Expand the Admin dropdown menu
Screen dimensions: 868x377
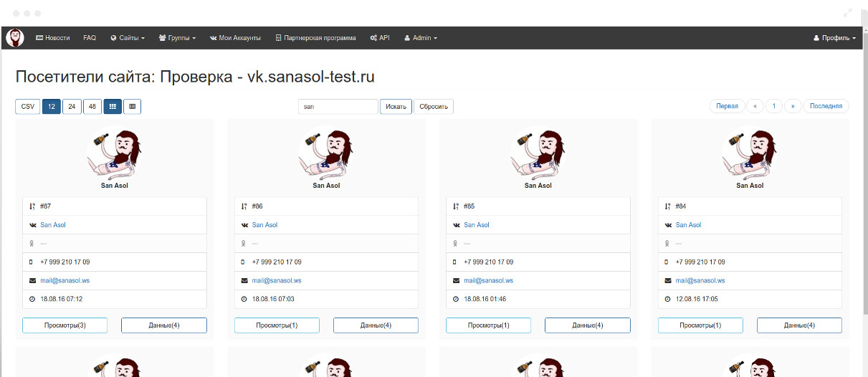(x=421, y=38)
